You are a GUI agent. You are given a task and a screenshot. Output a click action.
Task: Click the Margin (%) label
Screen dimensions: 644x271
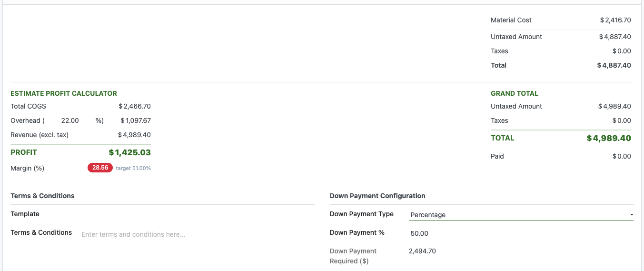click(28, 168)
